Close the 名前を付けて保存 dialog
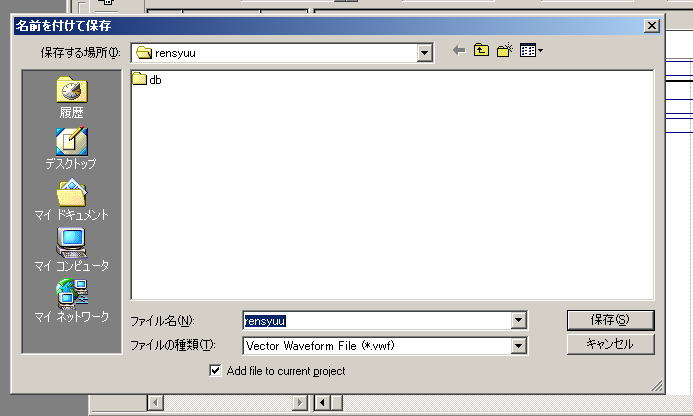This screenshot has height=416, width=693. [652, 26]
